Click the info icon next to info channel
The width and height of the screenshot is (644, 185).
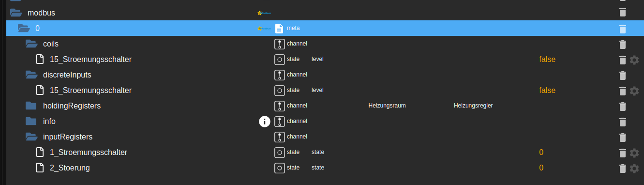point(264,122)
